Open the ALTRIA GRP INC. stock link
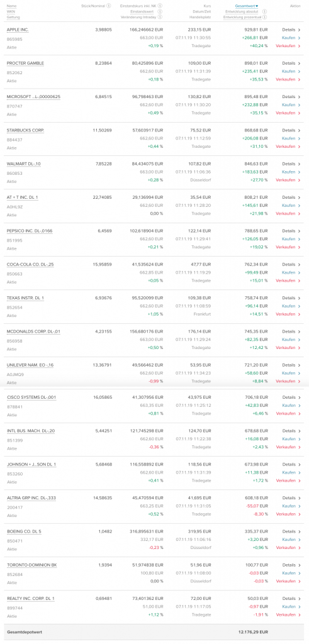 click(31, 498)
